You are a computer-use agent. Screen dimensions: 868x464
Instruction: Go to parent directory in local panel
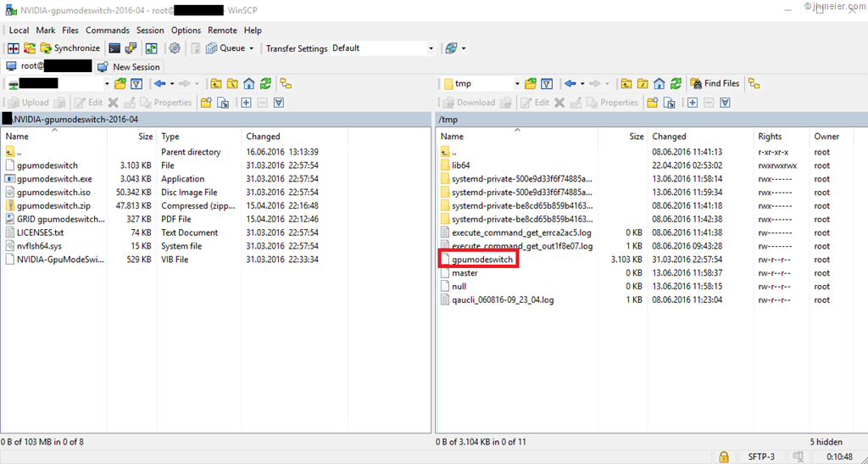pos(215,83)
